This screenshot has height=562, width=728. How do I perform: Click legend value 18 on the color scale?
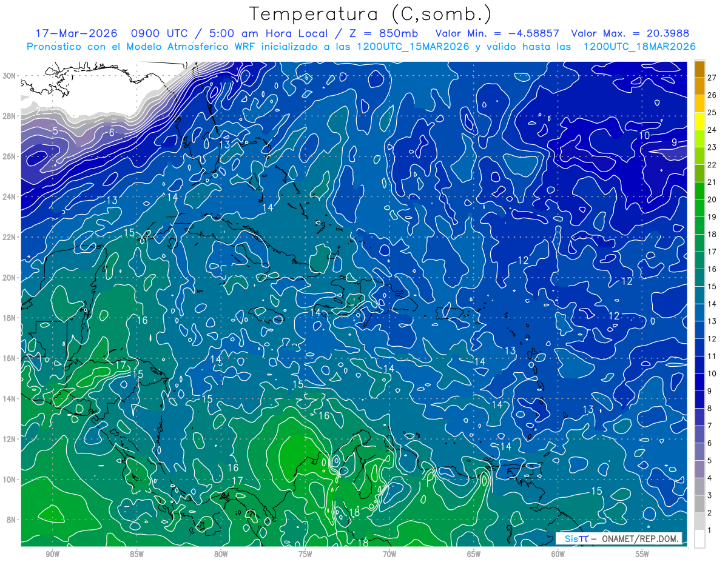(x=712, y=234)
